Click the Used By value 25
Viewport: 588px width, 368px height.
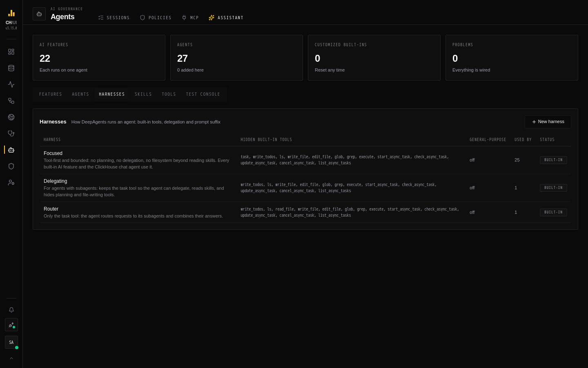pyautogui.click(x=517, y=160)
